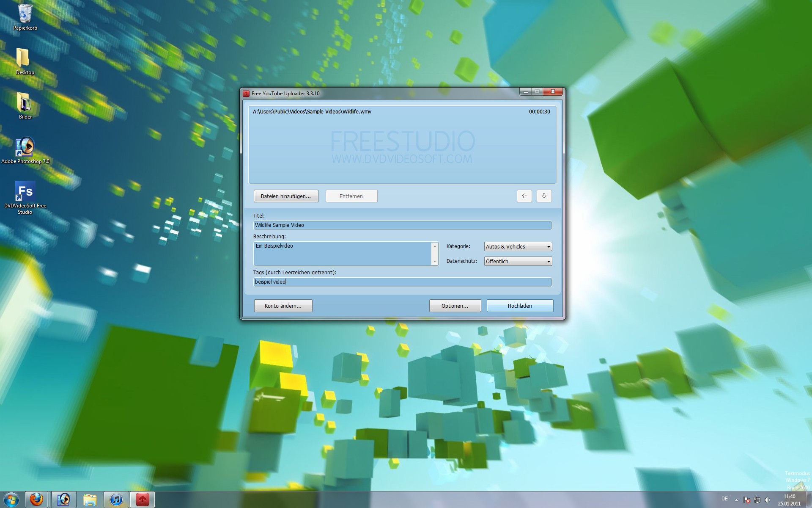This screenshot has height=508, width=812.
Task: Open the Windows Start menu
Action: pyautogui.click(x=11, y=500)
